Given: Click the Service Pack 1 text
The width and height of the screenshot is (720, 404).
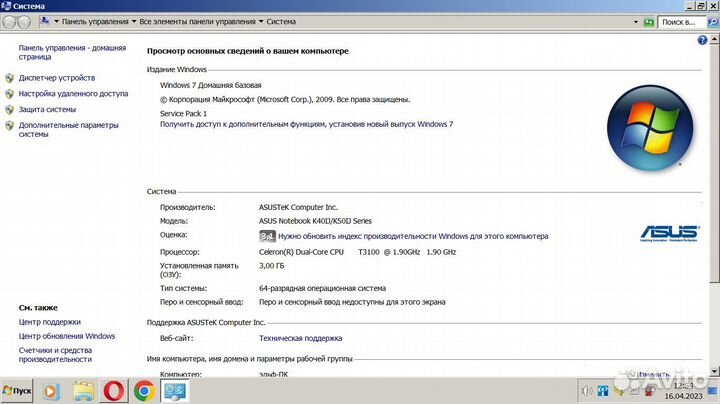Looking at the screenshot, I should click(x=183, y=113).
